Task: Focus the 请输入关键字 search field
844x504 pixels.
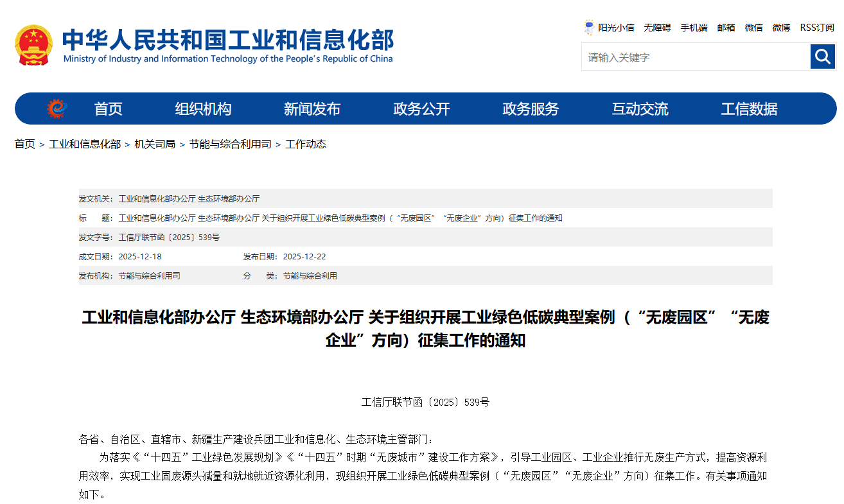Action: 696,57
